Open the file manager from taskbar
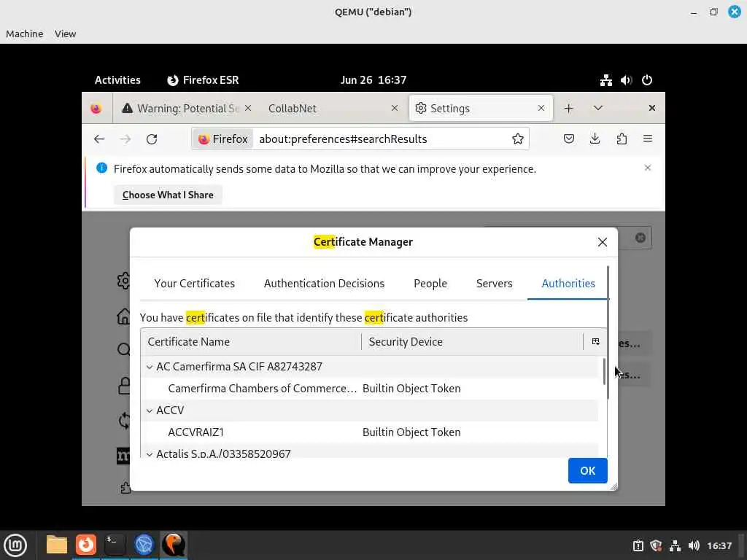This screenshot has width=747, height=560. pyautogui.click(x=57, y=545)
